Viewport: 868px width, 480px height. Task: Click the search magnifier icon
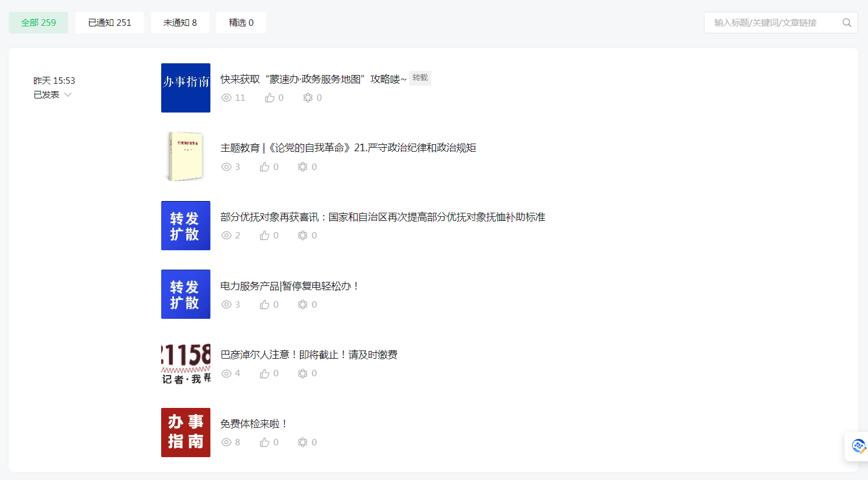[x=847, y=23]
